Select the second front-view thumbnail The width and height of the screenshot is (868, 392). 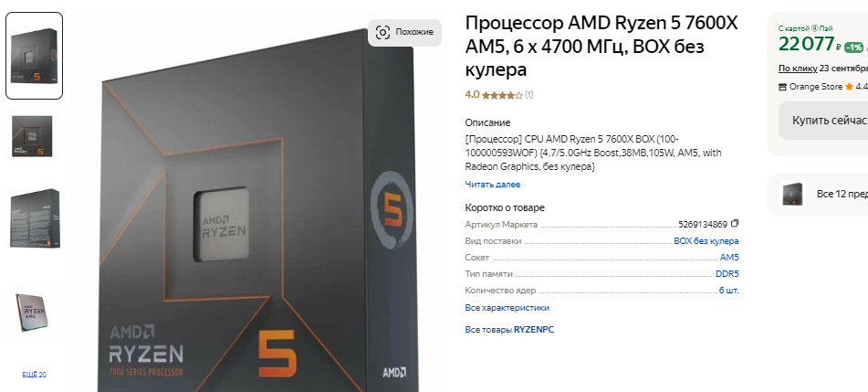tap(33, 136)
